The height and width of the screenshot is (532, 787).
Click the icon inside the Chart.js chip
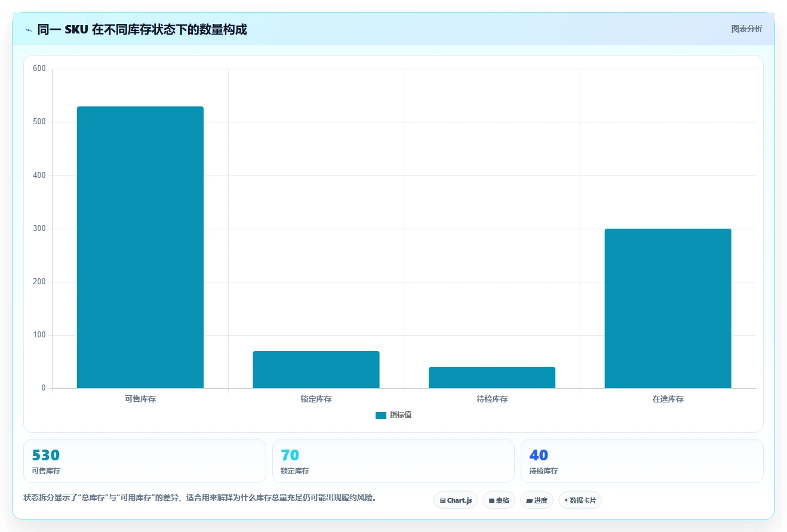pos(442,501)
